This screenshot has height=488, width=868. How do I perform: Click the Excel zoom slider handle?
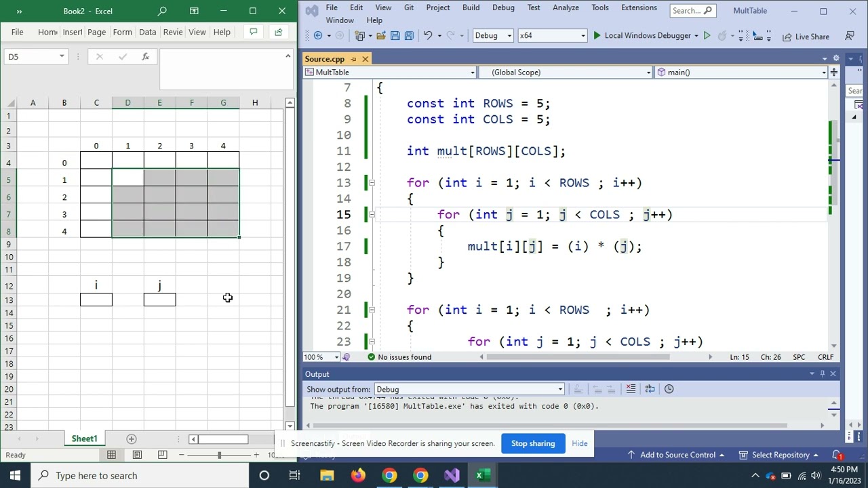tap(219, 455)
